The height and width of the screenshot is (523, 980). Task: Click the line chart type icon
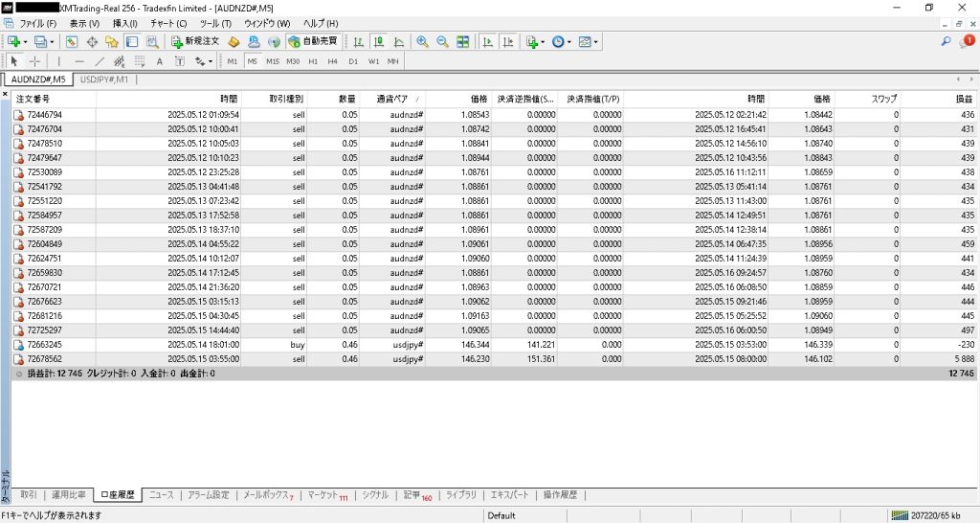point(398,41)
